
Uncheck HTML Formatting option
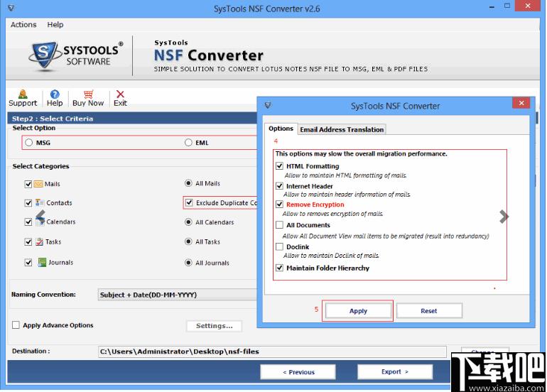[279, 165]
